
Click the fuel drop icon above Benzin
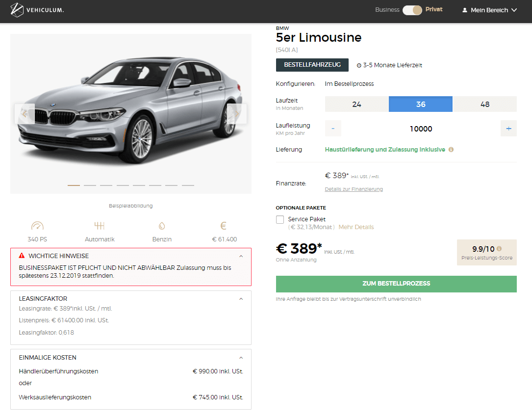pyautogui.click(x=162, y=226)
